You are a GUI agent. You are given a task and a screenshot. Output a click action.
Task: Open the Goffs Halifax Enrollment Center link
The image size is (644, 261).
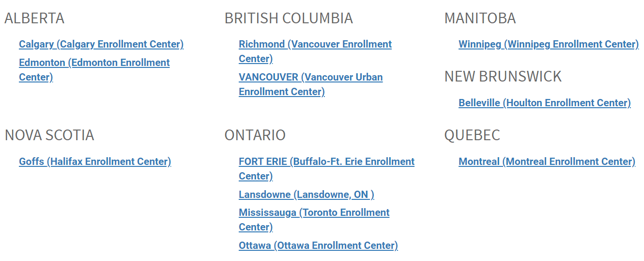[95, 162]
